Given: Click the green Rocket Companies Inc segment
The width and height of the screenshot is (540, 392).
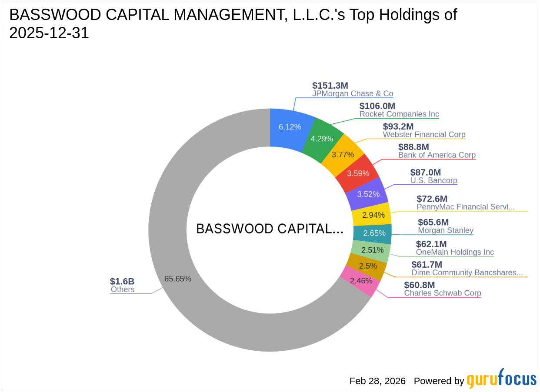Looking at the screenshot, I should coord(322,138).
